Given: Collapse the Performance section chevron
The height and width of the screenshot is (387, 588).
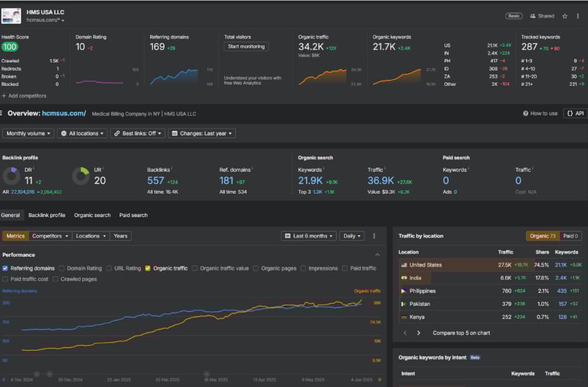Looking at the screenshot, I should [x=377, y=254].
